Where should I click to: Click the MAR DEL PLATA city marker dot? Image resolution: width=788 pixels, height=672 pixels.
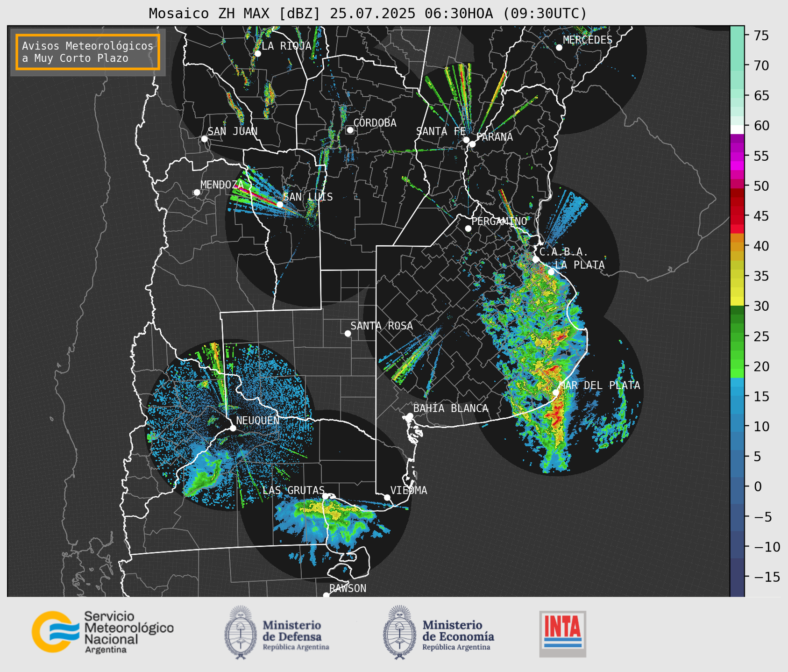point(556,392)
